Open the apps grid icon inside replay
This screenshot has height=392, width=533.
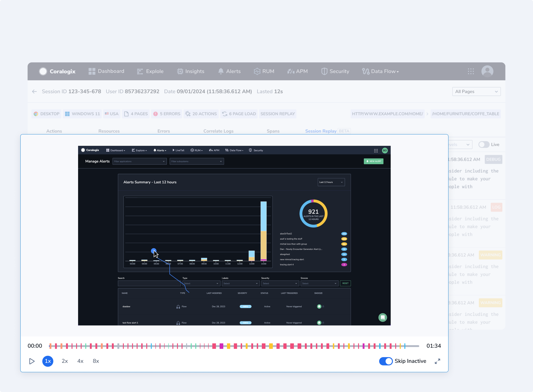(x=376, y=151)
